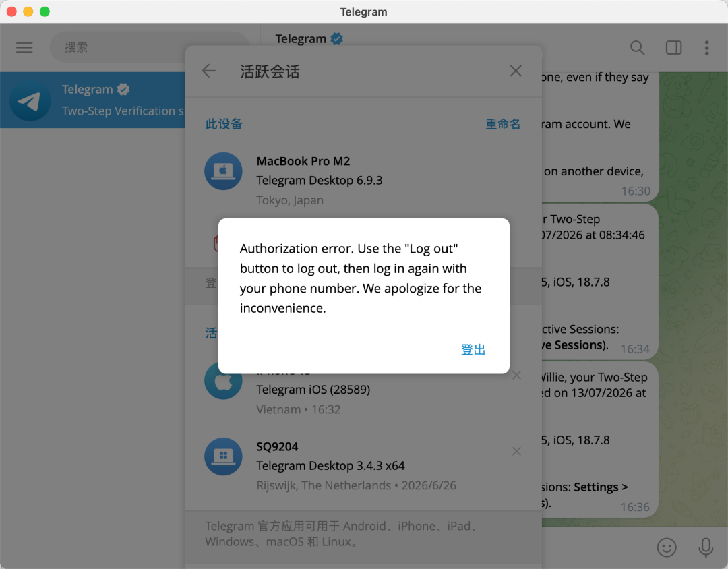This screenshot has height=569, width=728.
Task: Click the authorization error message text
Action: point(360,278)
